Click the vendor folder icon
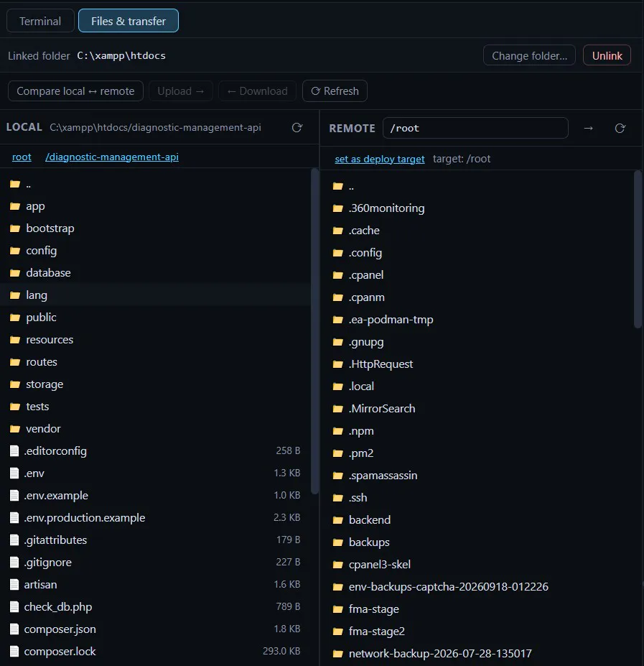This screenshot has width=644, height=666. [x=15, y=429]
